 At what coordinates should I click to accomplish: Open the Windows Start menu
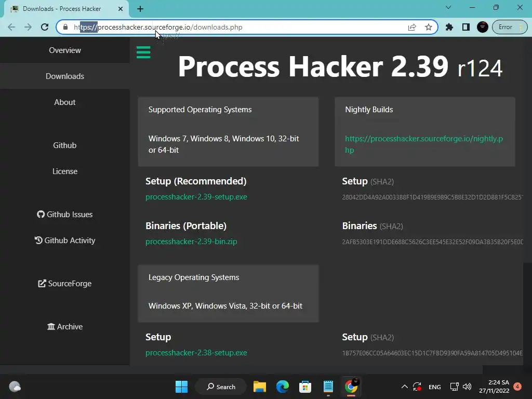(x=181, y=387)
